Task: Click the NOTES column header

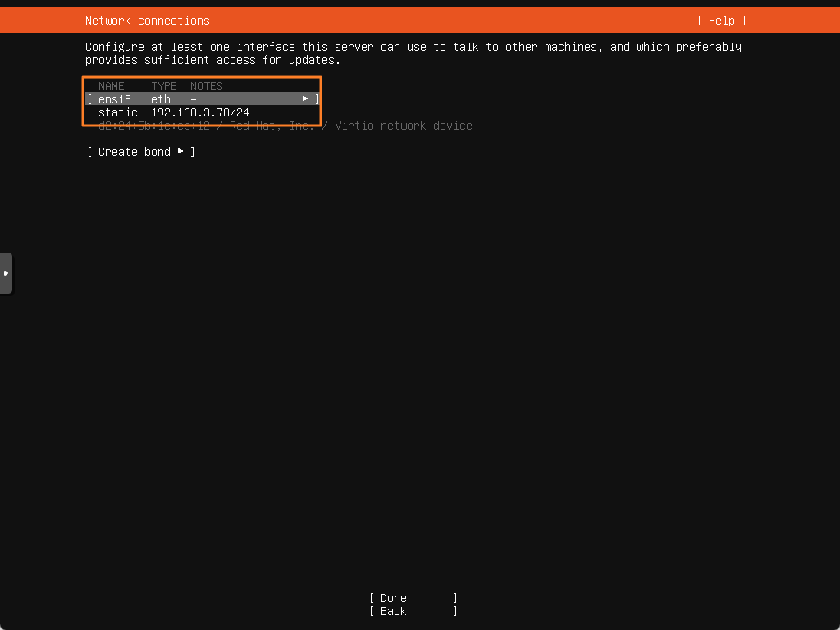Action: (x=207, y=86)
